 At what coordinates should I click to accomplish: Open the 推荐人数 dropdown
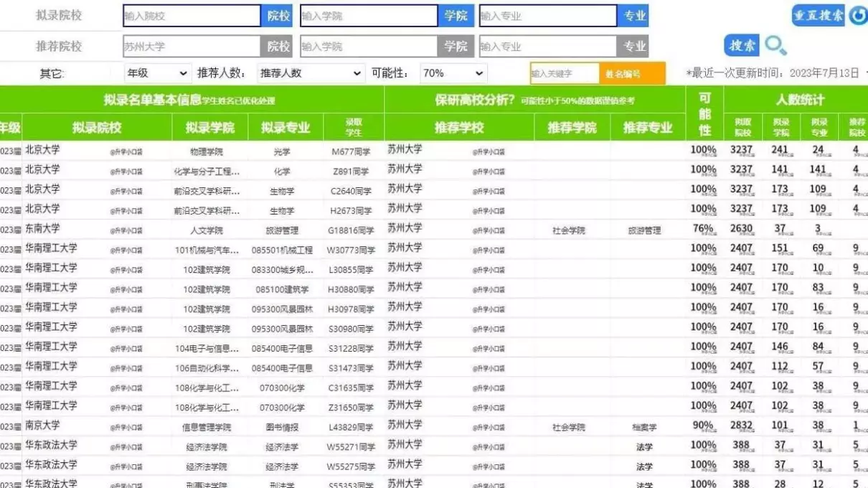pos(311,73)
